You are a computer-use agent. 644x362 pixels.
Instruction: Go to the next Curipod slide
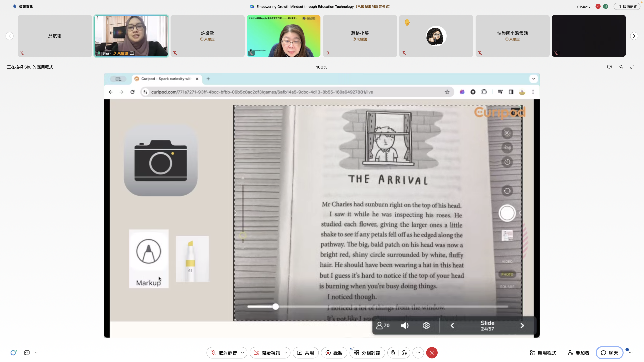tap(522, 326)
